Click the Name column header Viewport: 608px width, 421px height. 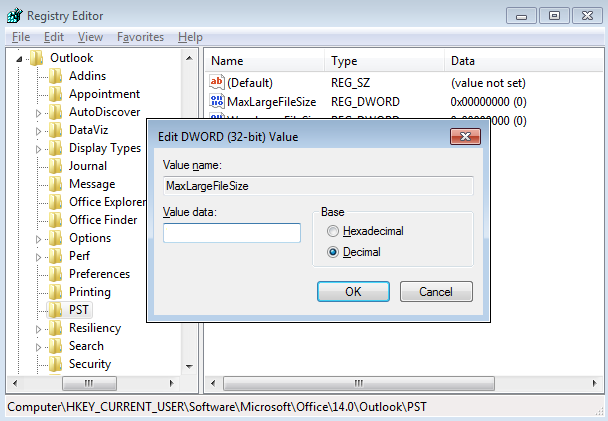264,61
